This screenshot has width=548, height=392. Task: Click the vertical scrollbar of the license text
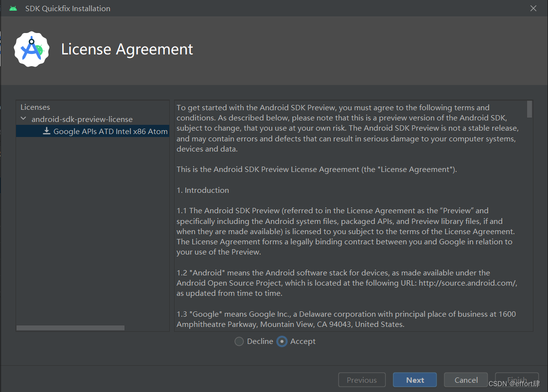530,109
